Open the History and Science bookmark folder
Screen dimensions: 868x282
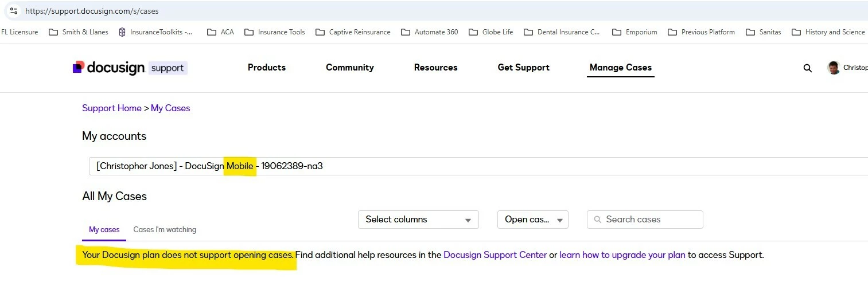coord(828,32)
